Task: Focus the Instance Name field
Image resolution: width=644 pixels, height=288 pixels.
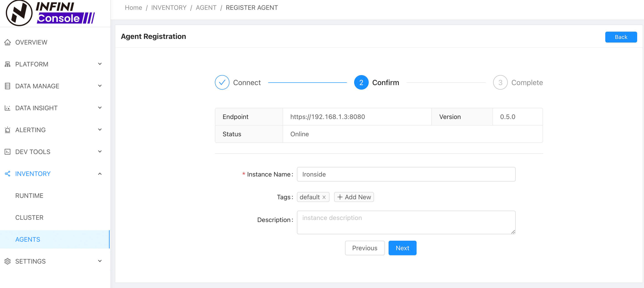Action: pyautogui.click(x=406, y=174)
